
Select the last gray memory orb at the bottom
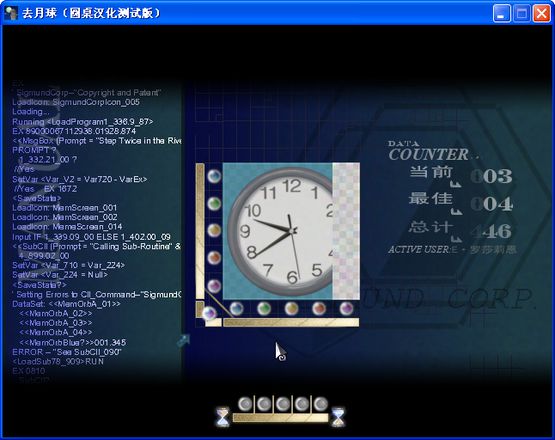pos(321,404)
